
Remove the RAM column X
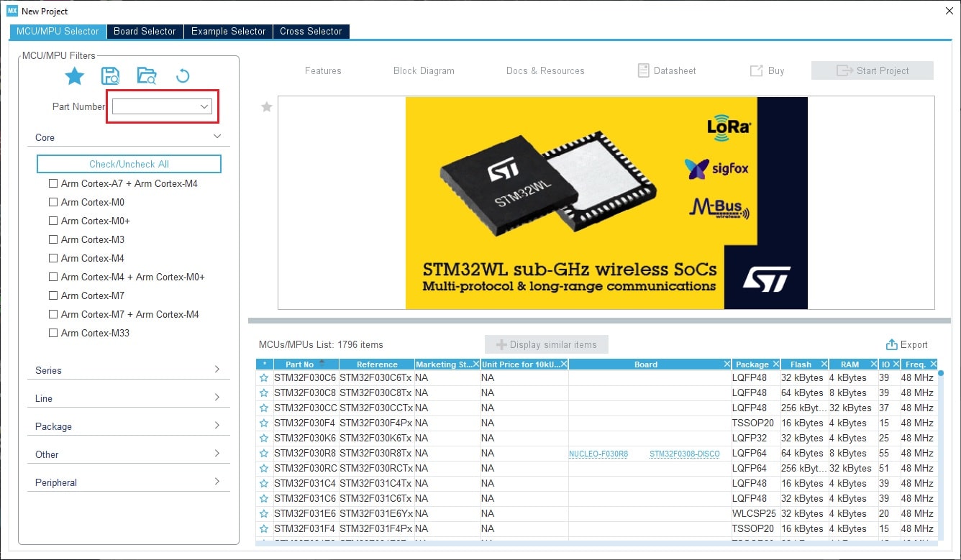click(x=873, y=364)
